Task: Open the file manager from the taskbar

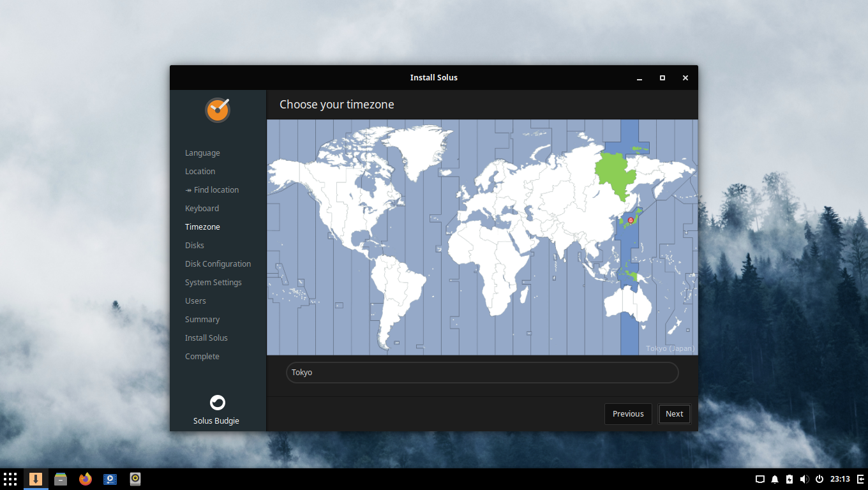Action: pyautogui.click(x=61, y=479)
